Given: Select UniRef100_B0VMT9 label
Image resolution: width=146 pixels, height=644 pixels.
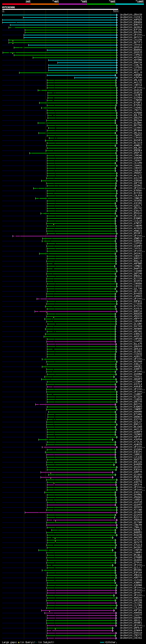Looking at the screenshot, I should [131, 281].
